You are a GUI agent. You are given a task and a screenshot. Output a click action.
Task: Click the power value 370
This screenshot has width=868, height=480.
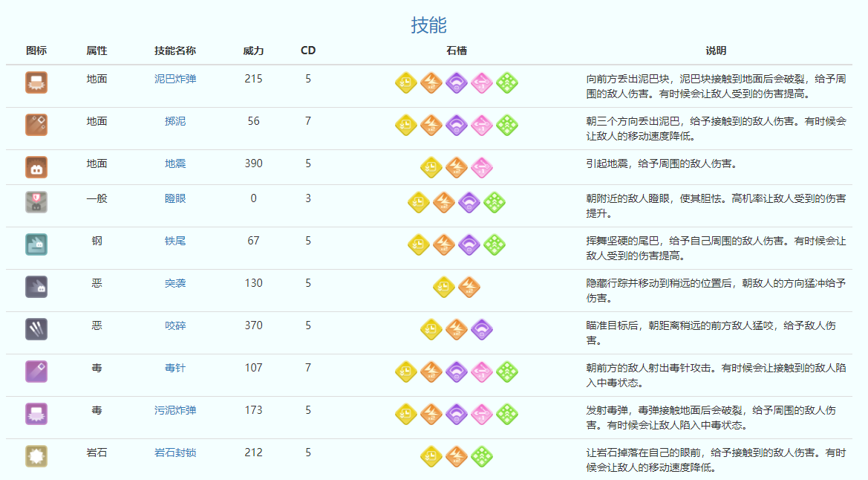pyautogui.click(x=253, y=325)
